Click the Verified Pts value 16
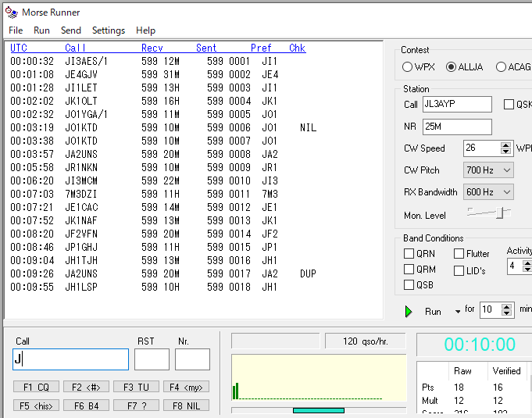The image size is (532, 418). point(498,387)
